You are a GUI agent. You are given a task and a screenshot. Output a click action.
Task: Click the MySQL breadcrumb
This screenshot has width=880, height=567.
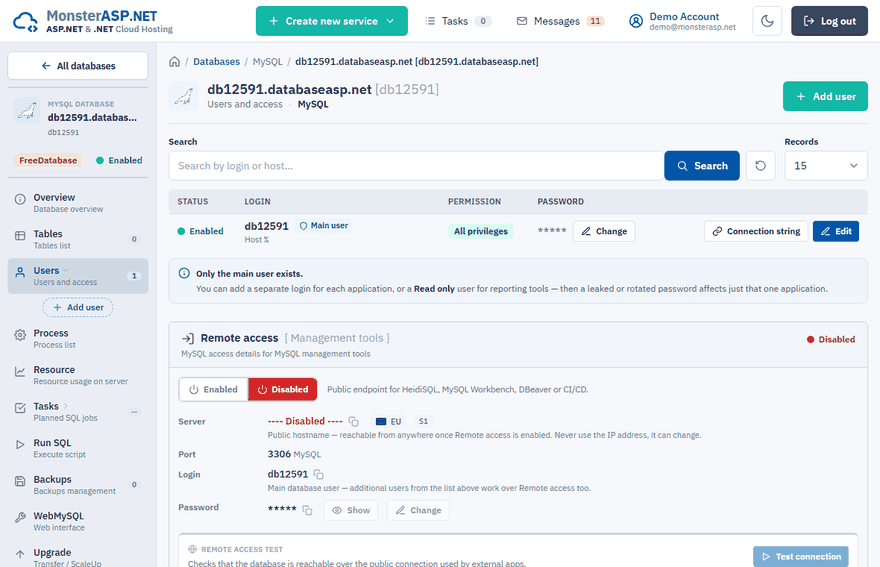pyautogui.click(x=267, y=62)
